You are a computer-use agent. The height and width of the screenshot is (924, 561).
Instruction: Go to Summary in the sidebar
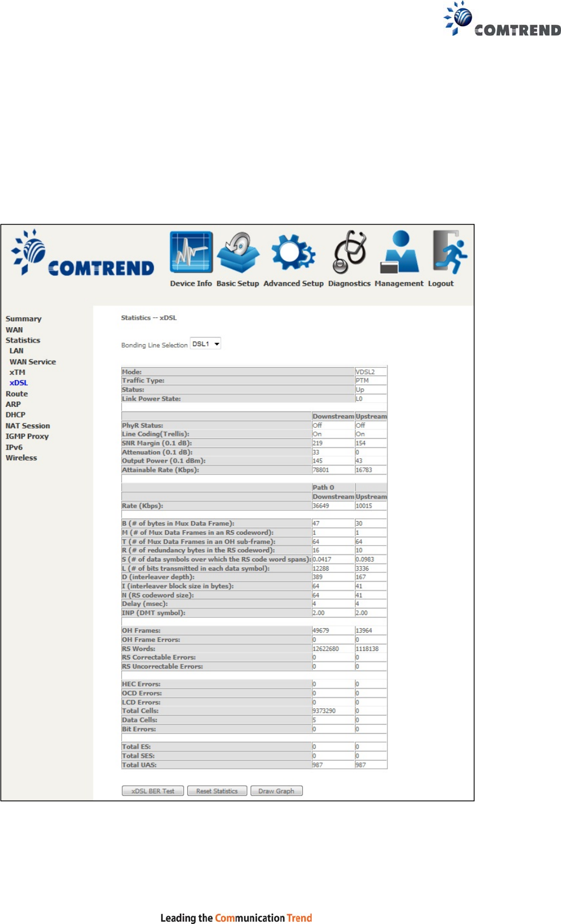tap(23, 319)
